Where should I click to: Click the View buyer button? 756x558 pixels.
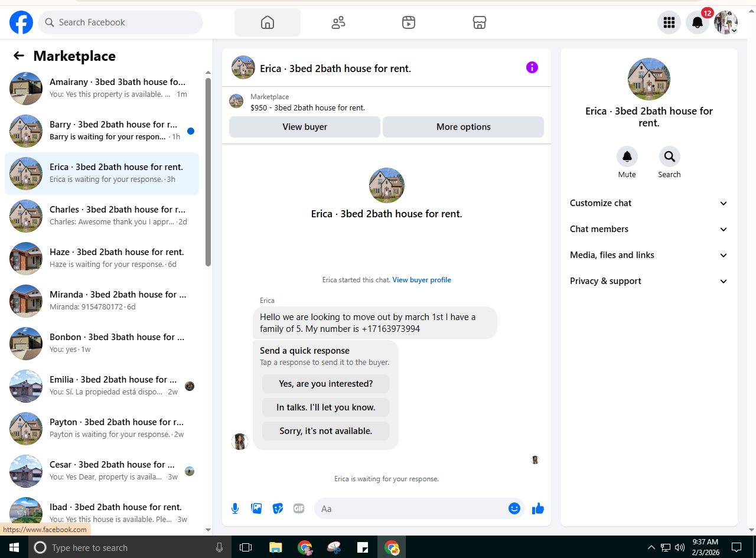[x=305, y=127]
